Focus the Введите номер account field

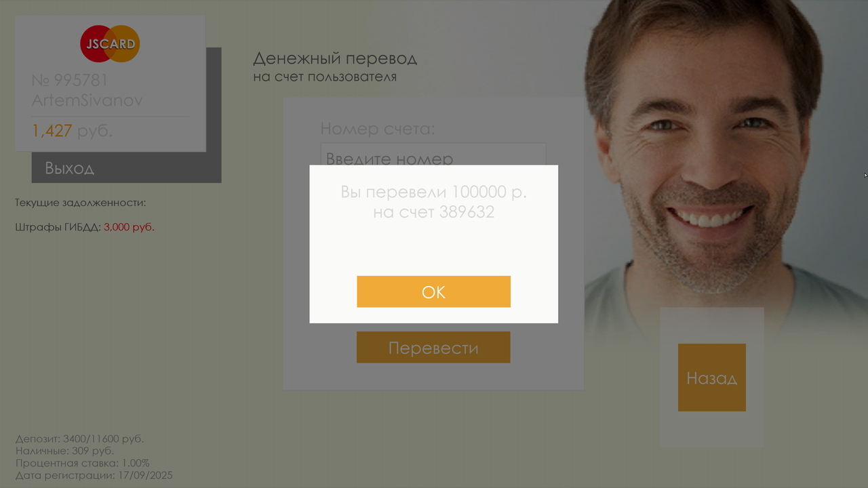point(433,155)
